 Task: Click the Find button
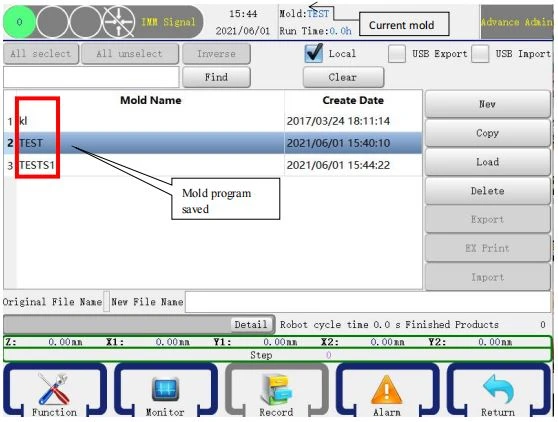216,77
